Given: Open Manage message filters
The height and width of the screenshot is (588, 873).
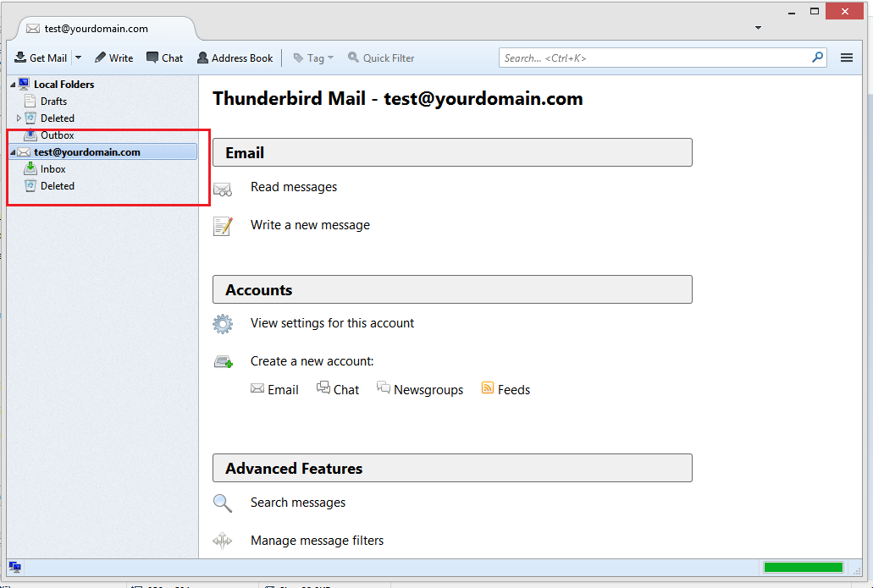Looking at the screenshot, I should click(x=317, y=541).
